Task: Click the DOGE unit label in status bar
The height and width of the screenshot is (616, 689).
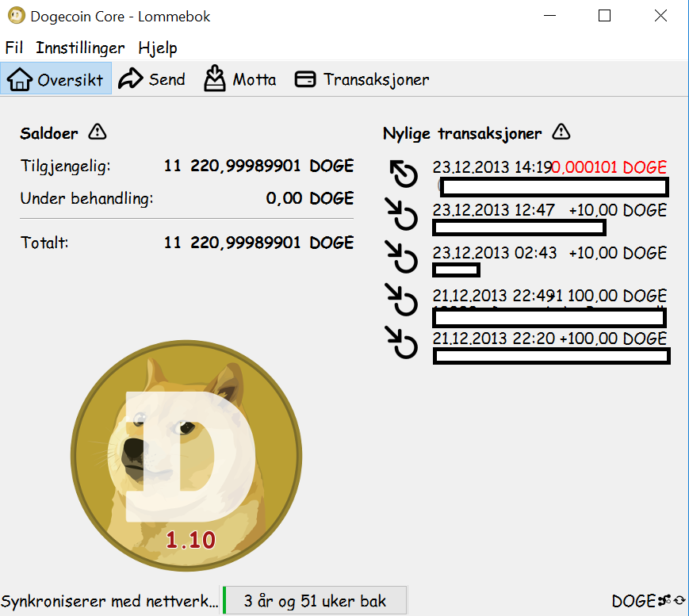Action: [634, 601]
